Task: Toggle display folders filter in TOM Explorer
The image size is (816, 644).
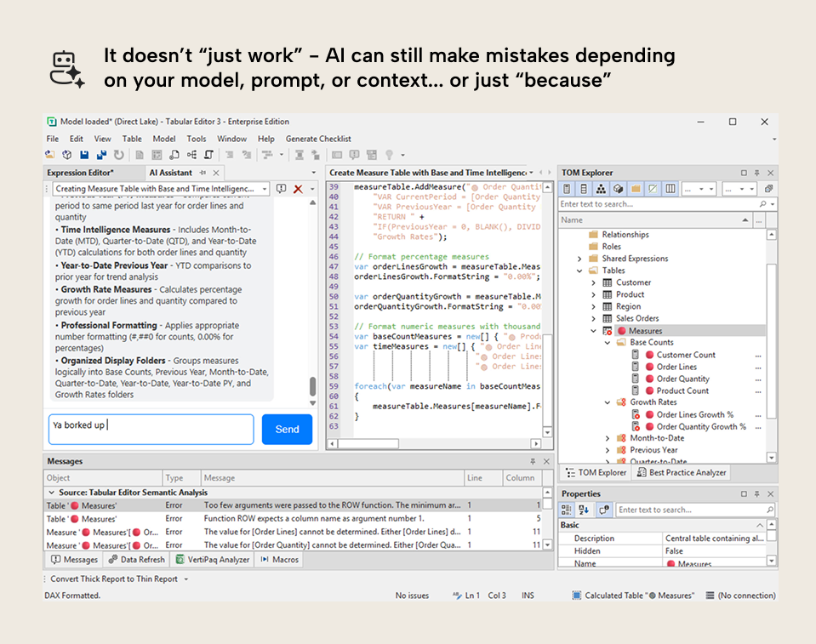Action: pos(636,189)
